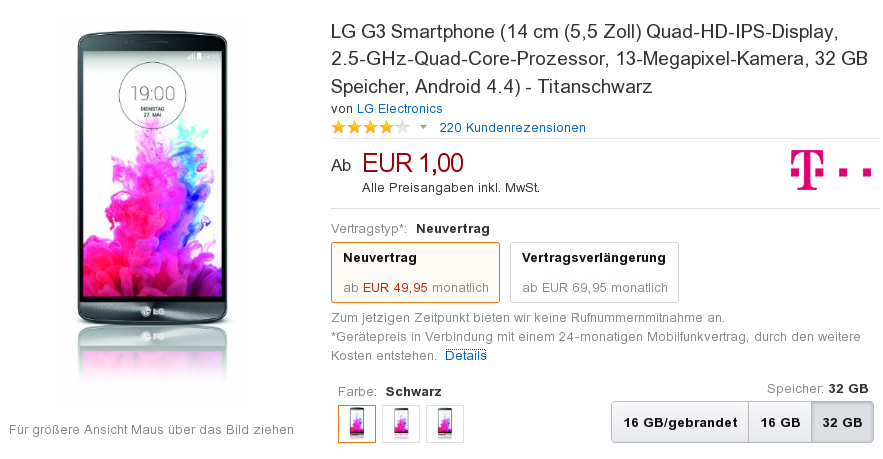Click the four-star rating stars
The image size is (883, 459).
point(370,127)
